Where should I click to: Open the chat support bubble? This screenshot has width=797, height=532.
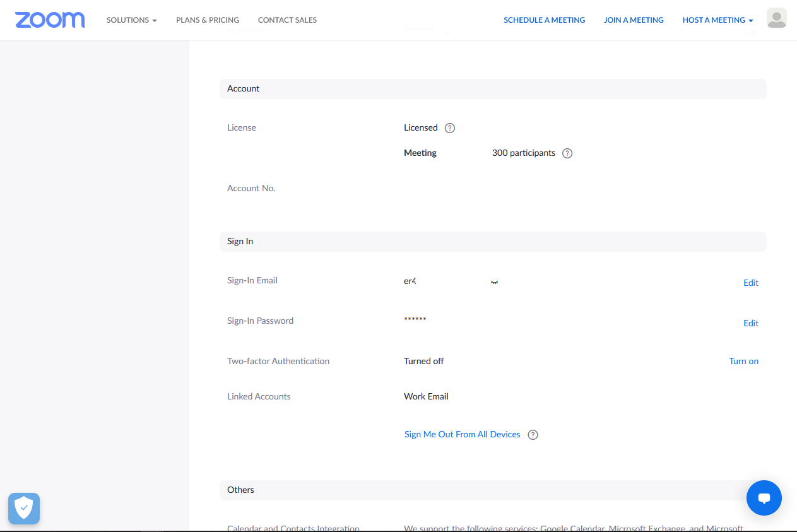764,499
